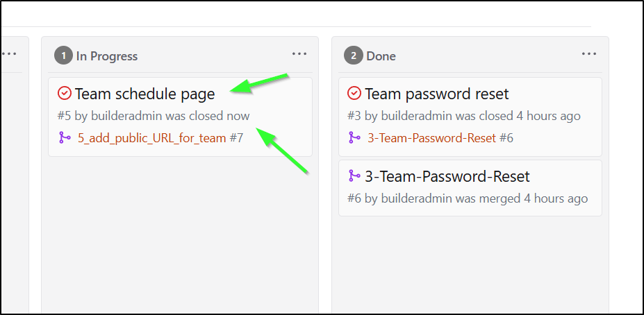
Task: Click the "#5 by builderadmin was closed now" text
Action: pos(154,116)
